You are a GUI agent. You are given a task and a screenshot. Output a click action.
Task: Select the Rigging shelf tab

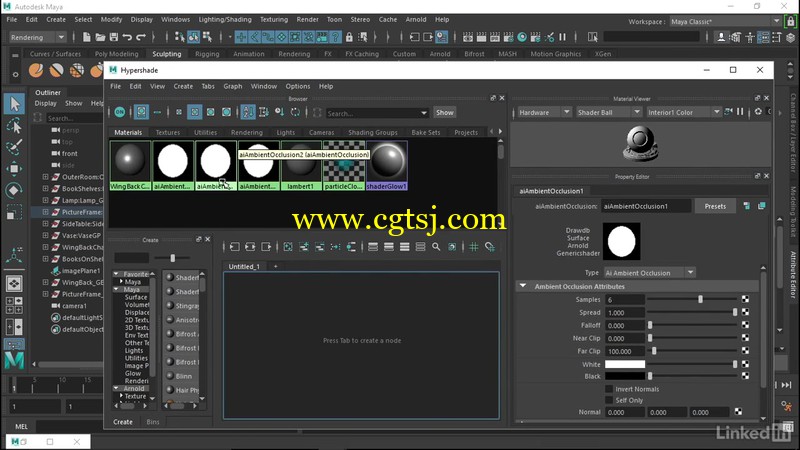click(207, 54)
